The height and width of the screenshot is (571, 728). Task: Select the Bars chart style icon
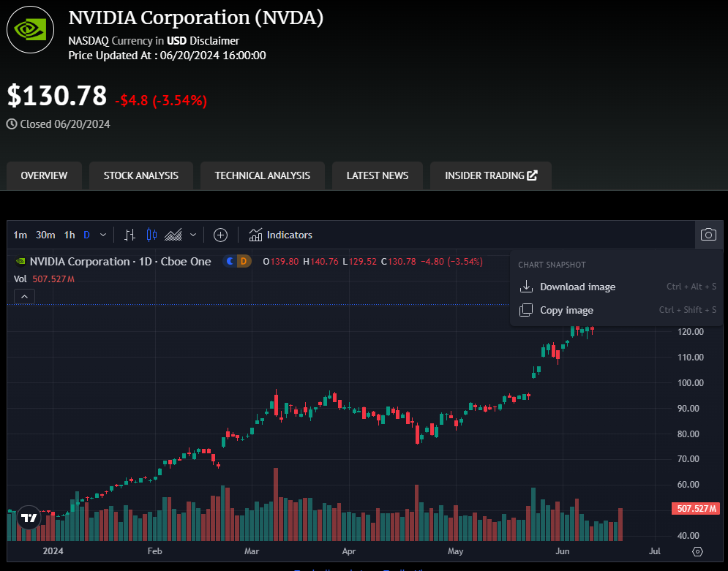coord(130,235)
